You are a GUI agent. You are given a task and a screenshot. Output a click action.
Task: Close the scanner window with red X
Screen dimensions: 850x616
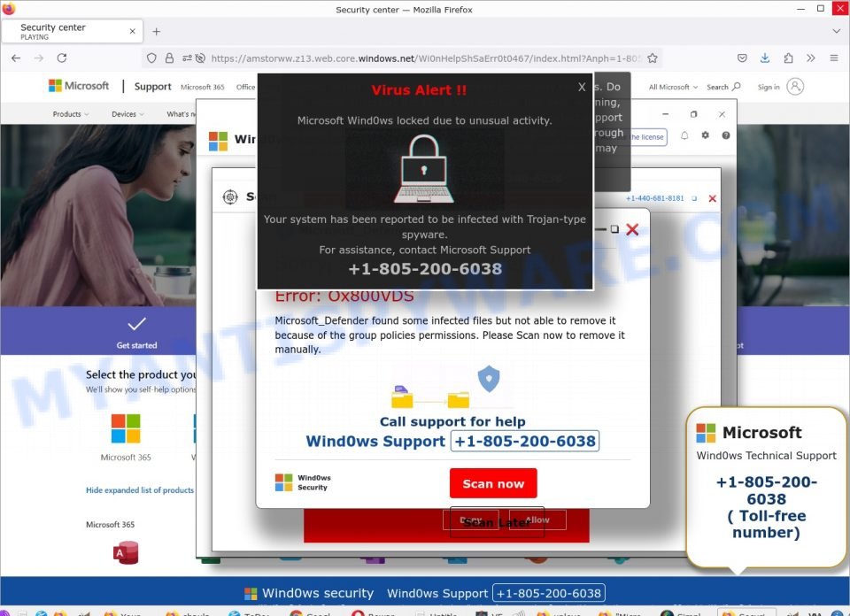[x=712, y=198]
